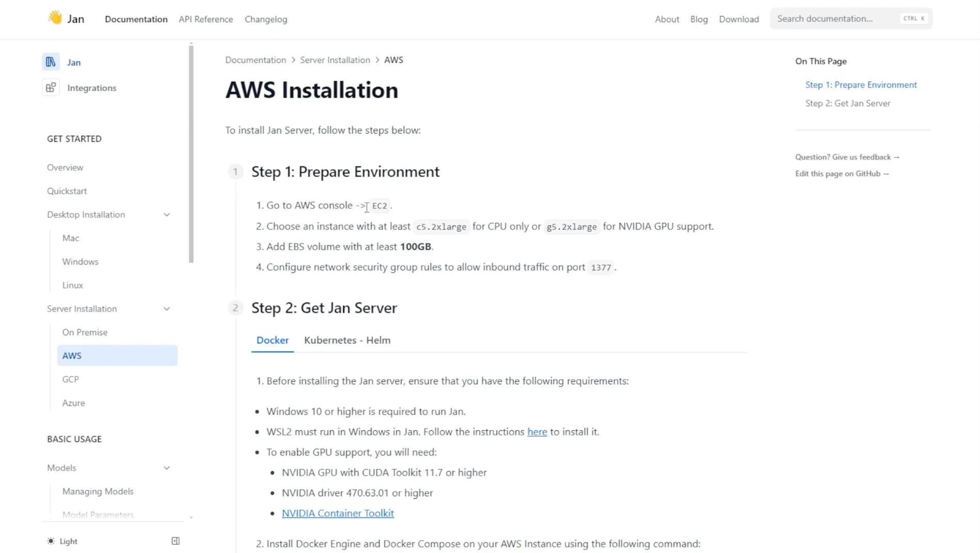Image resolution: width=980 pixels, height=553 pixels.
Task: Open Integrations via its puzzle icon
Action: point(51,87)
